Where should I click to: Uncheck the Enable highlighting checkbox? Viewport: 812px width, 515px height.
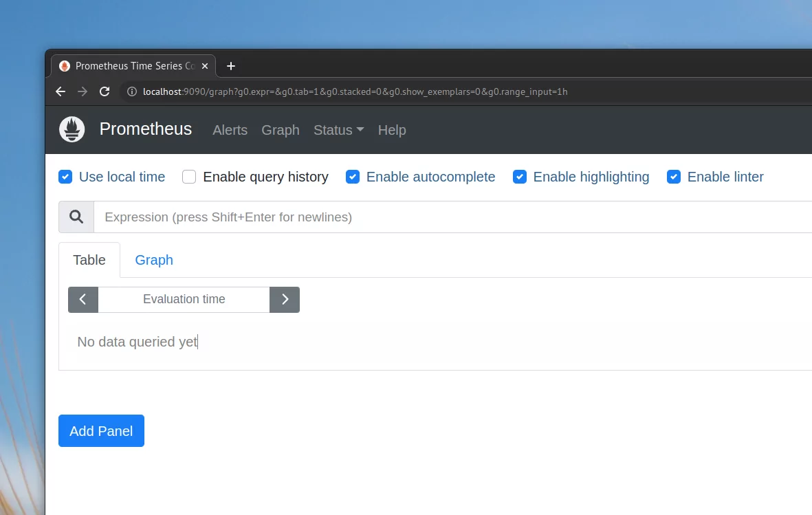point(519,177)
